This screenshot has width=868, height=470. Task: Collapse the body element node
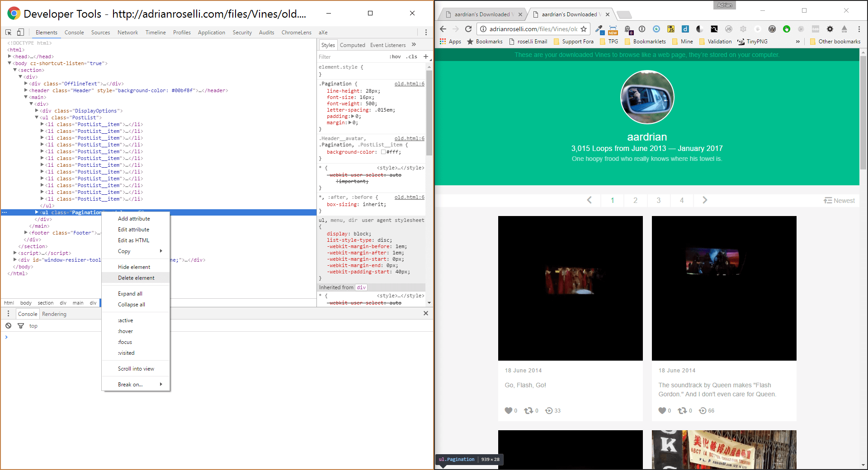(9, 63)
